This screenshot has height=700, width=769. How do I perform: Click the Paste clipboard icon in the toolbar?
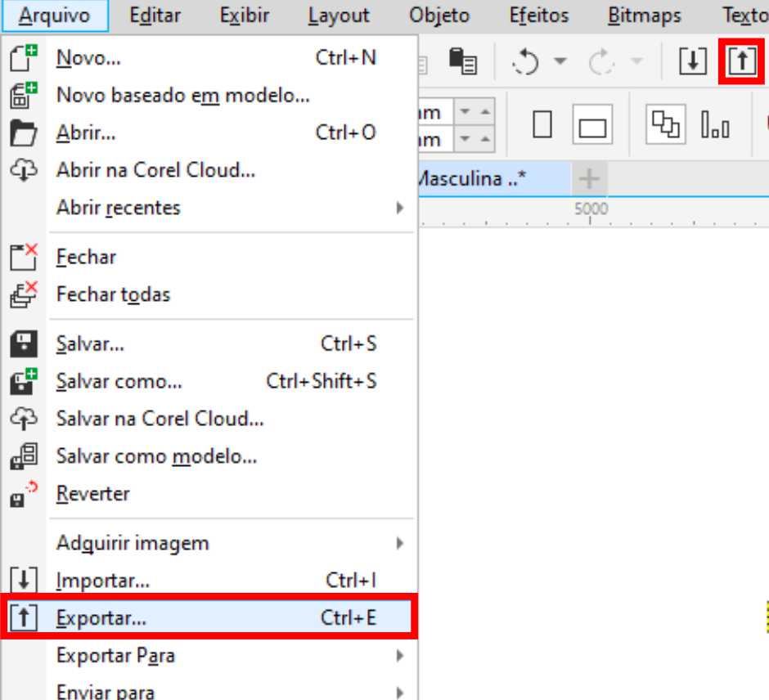[x=463, y=61]
